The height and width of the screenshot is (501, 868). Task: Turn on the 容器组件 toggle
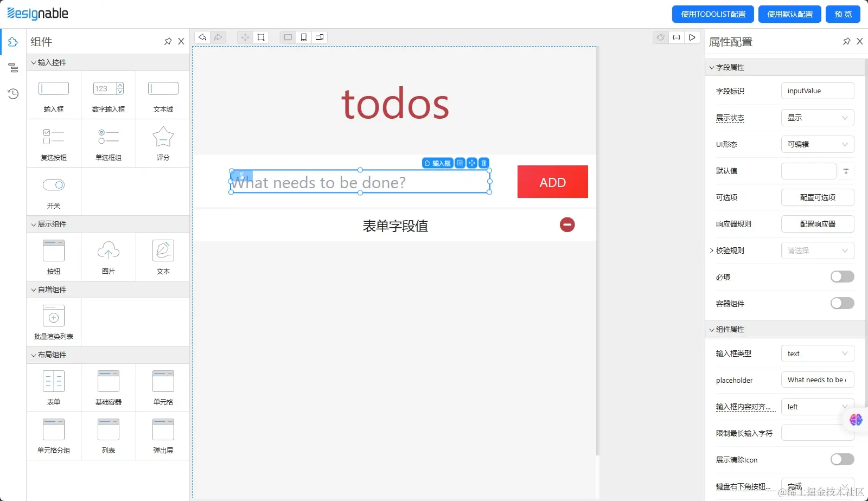(841, 303)
